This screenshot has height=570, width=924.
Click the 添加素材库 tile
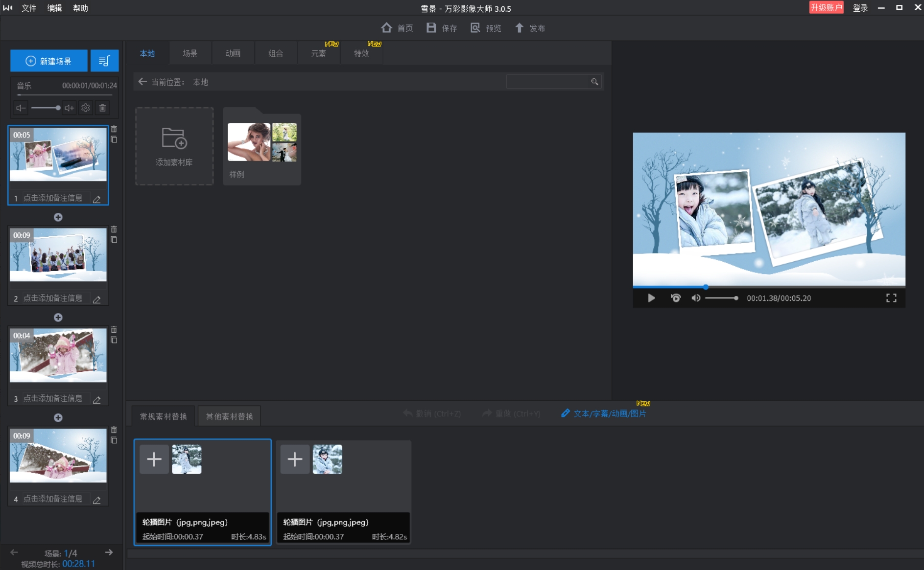174,146
